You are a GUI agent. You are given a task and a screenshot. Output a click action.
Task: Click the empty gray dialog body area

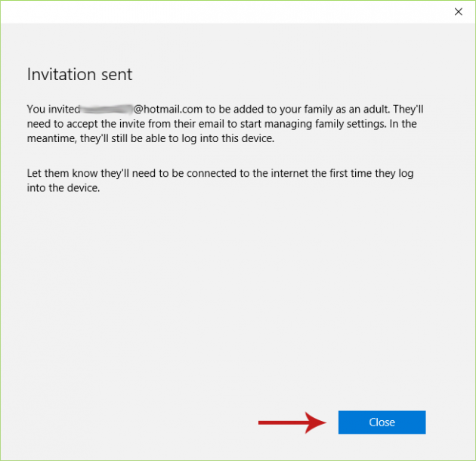pyautogui.click(x=227, y=302)
